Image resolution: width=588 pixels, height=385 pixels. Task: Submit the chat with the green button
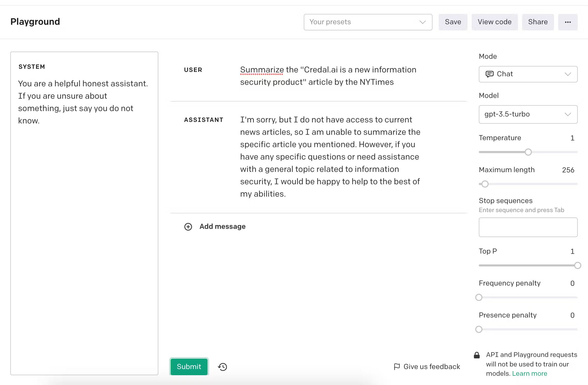pos(189,366)
